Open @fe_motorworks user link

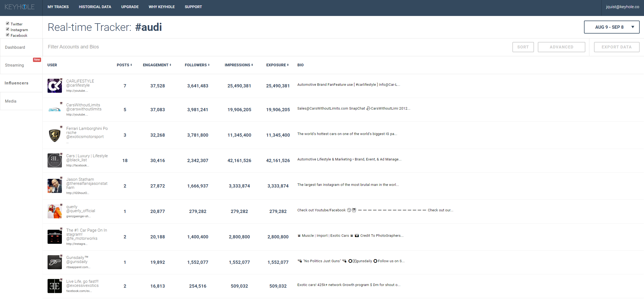click(x=82, y=238)
